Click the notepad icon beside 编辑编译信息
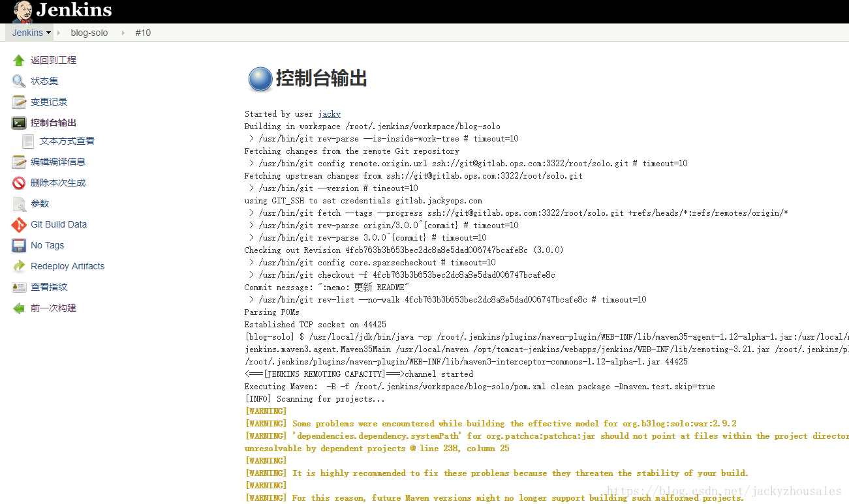The width and height of the screenshot is (849, 504). coord(19,162)
